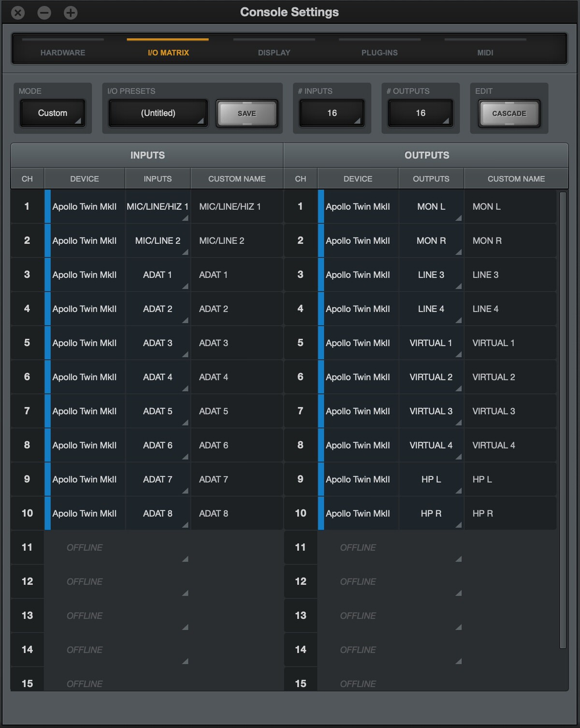The height and width of the screenshot is (728, 580).
Task: Click the SAVE preset button
Action: click(247, 113)
